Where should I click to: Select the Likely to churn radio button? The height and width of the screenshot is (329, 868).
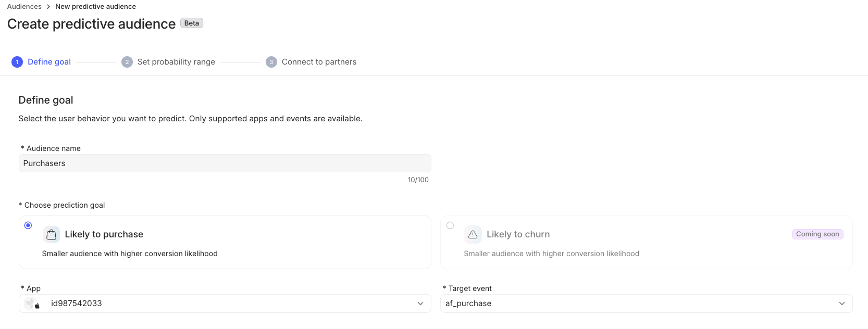(450, 225)
